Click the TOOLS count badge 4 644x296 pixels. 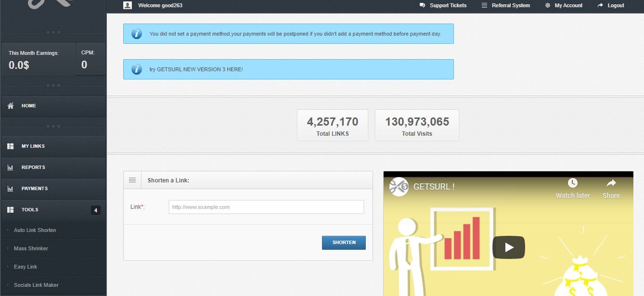pos(96,210)
